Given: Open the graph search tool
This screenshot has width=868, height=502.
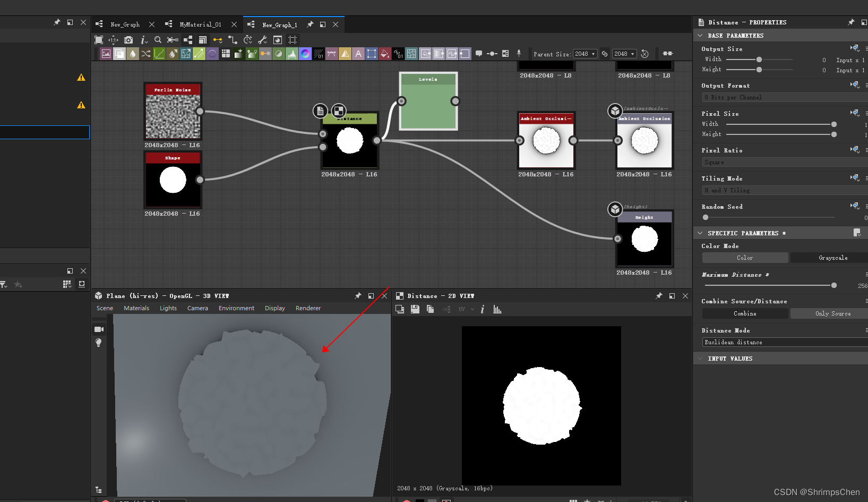Looking at the screenshot, I should coord(158,40).
